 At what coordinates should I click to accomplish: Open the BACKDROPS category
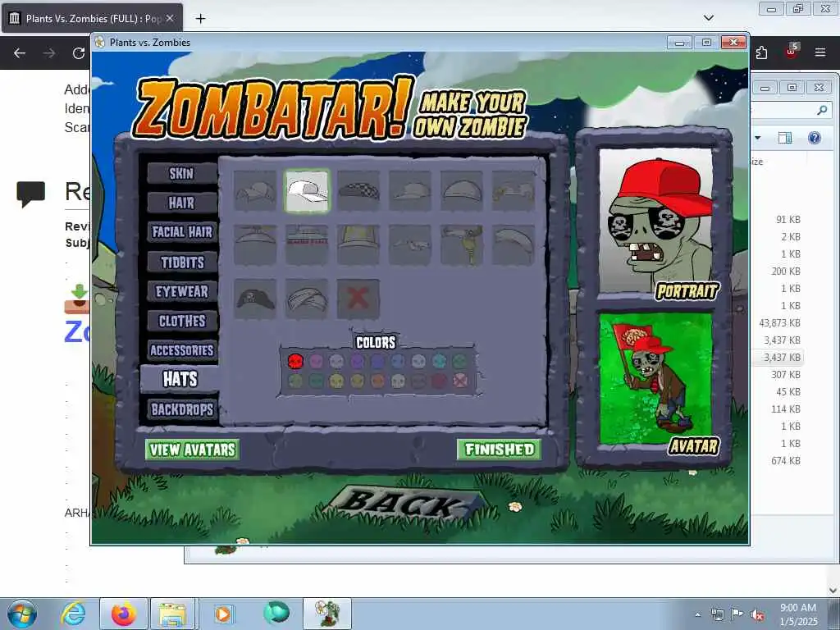181,410
